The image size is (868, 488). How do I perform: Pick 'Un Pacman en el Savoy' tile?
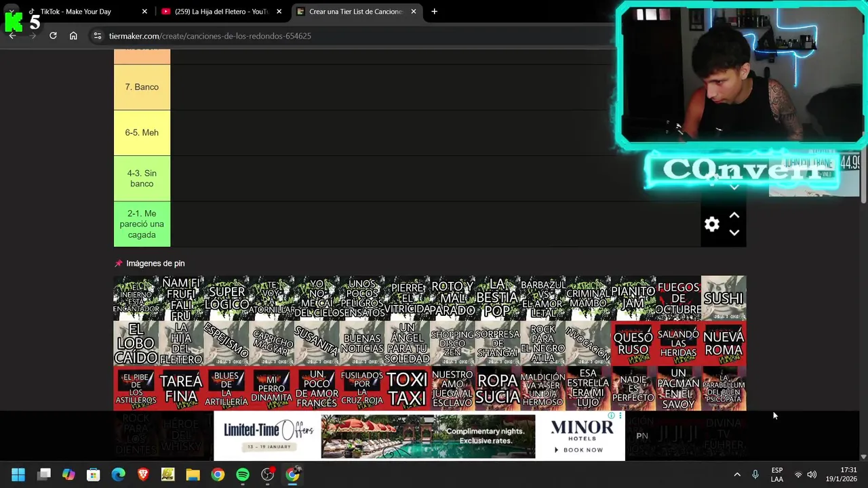[x=678, y=389]
